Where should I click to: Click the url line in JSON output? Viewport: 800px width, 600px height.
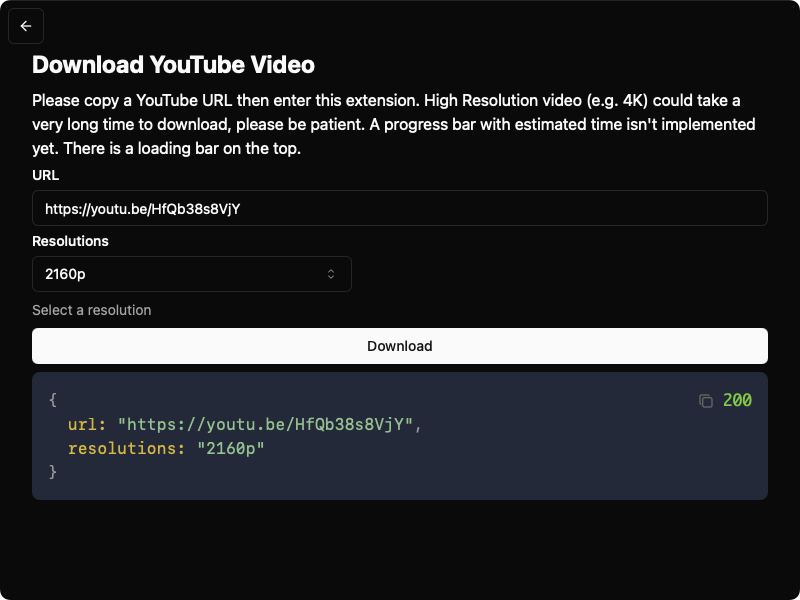click(245, 424)
